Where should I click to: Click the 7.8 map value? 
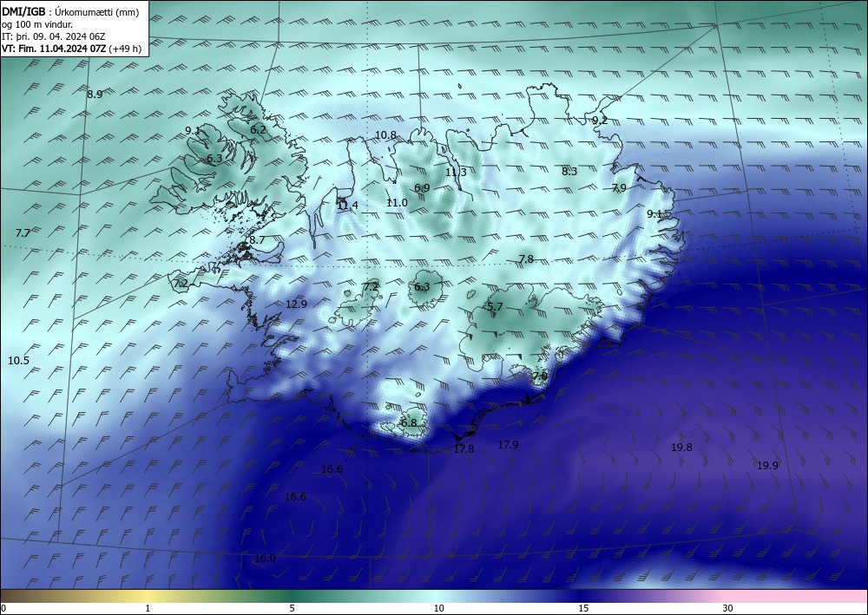coord(526,258)
